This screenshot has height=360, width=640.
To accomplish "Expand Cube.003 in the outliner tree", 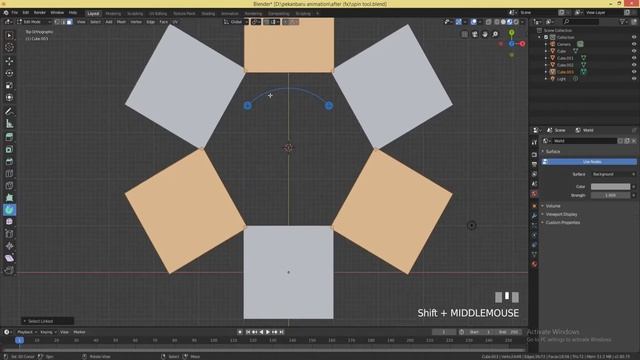I will point(546,72).
